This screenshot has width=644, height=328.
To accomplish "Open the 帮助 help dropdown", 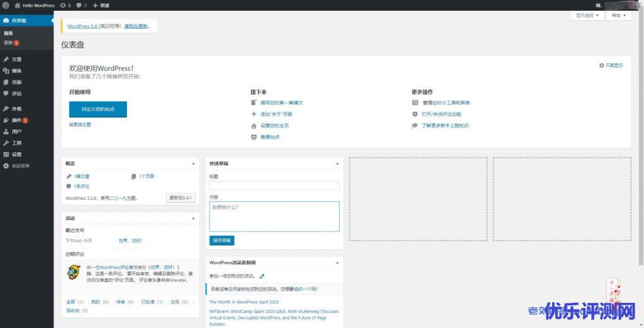I will pos(619,15).
